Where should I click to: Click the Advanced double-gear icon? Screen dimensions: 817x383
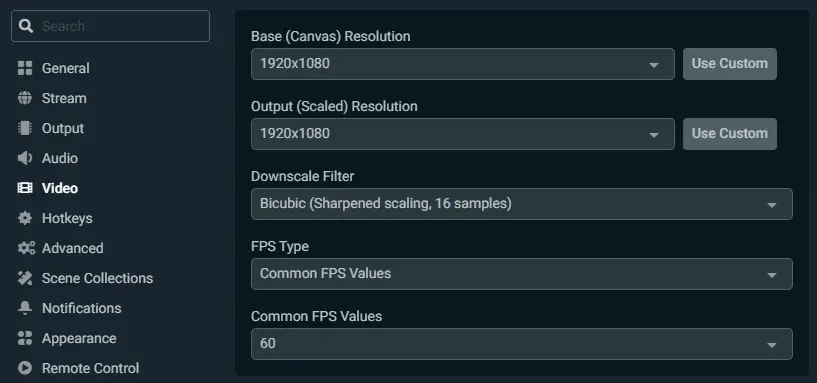click(26, 248)
